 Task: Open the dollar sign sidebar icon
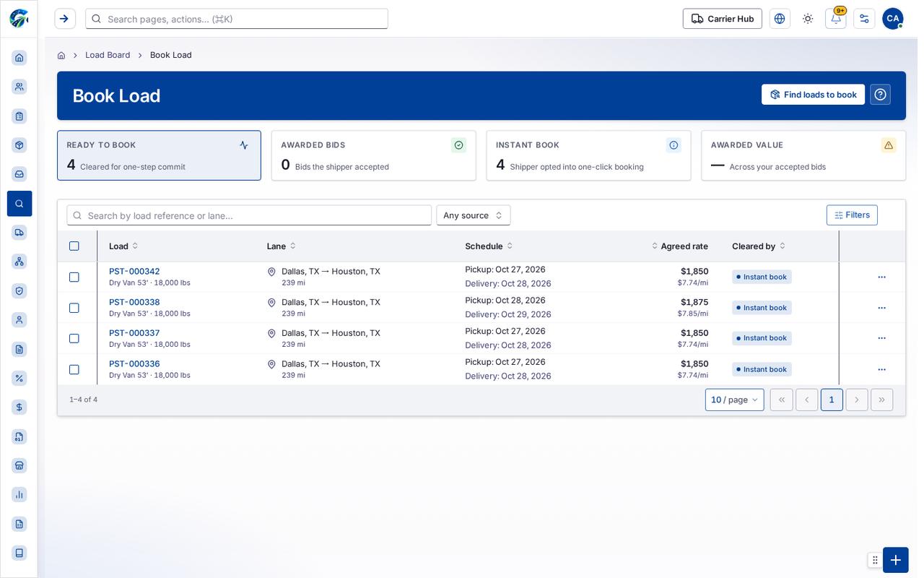pos(19,407)
